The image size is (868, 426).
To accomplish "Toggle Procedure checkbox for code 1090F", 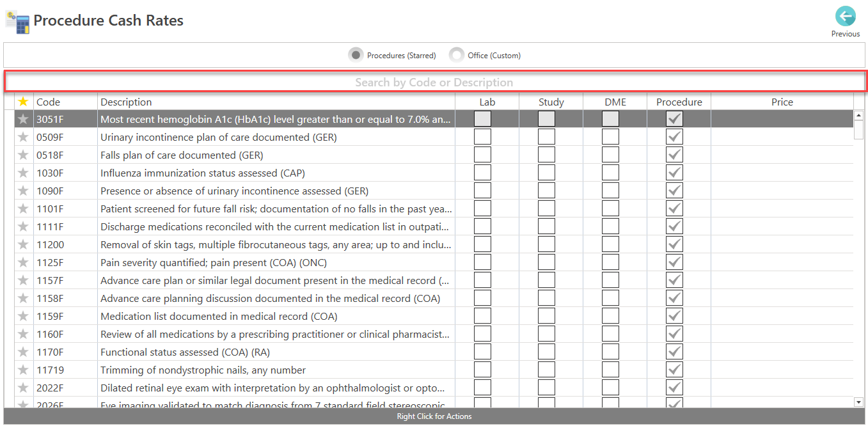I will click(x=674, y=191).
